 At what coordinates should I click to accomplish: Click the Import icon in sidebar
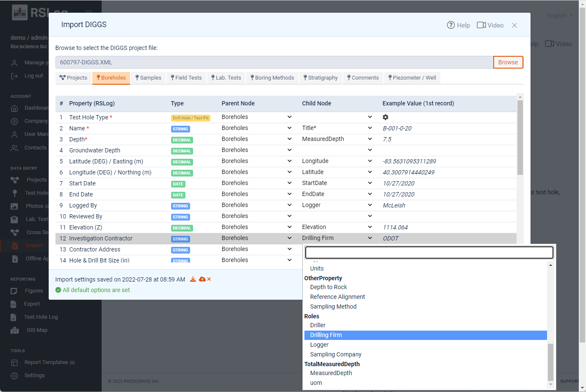[x=15, y=246]
